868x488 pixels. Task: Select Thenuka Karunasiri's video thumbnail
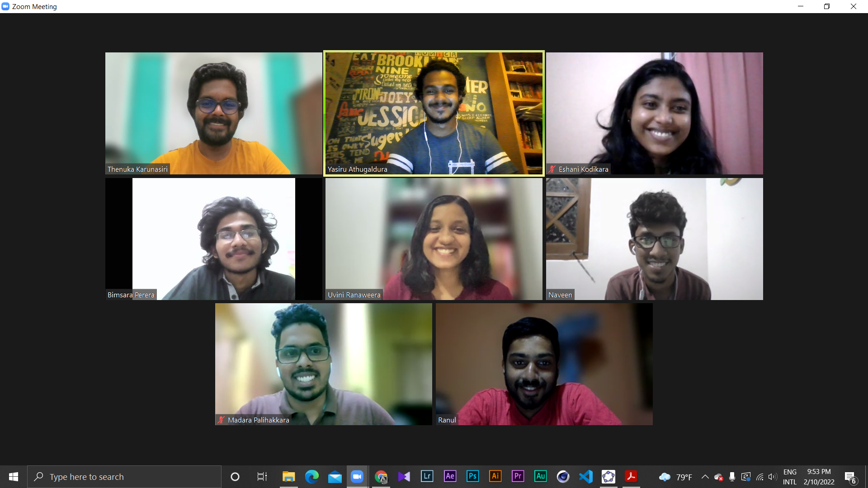(213, 113)
